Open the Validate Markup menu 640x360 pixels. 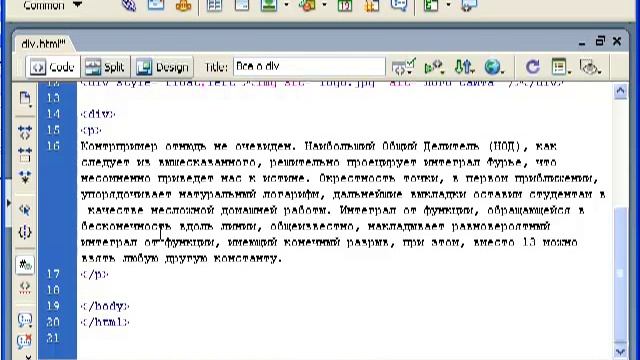pos(434,67)
